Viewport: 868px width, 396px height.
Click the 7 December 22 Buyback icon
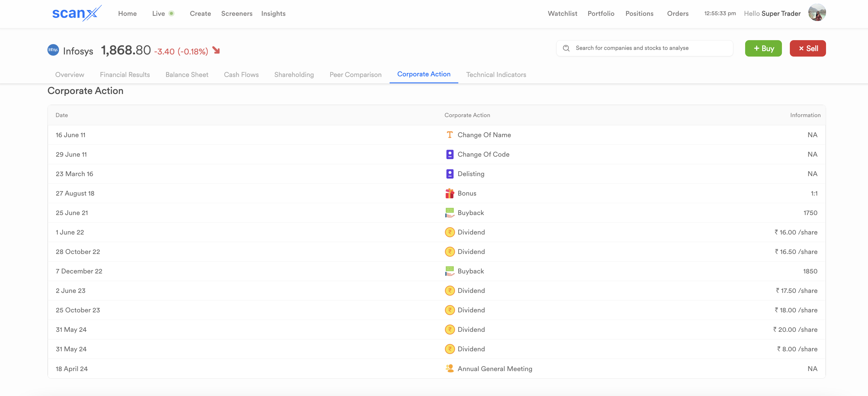tap(450, 271)
